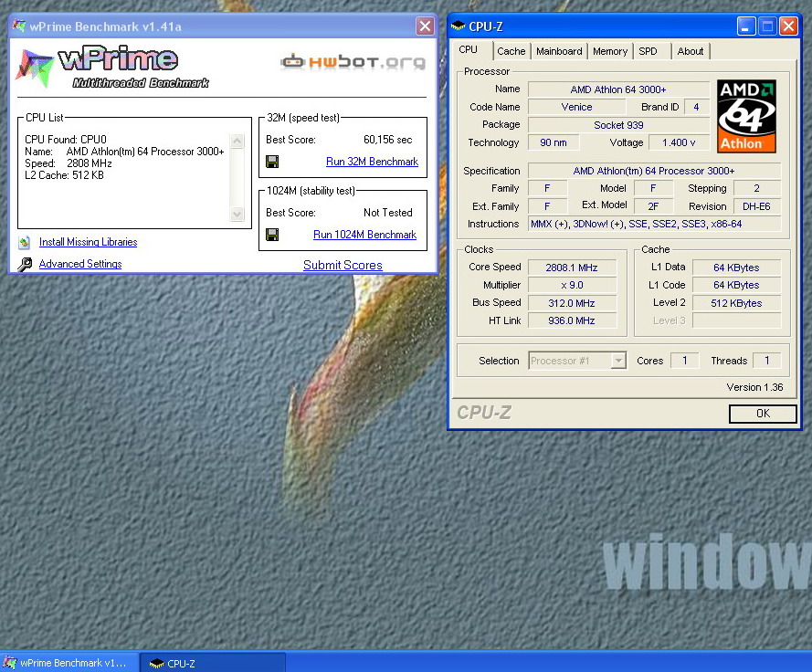
Task: Click the Revision value DH-E6
Action: coord(756,206)
